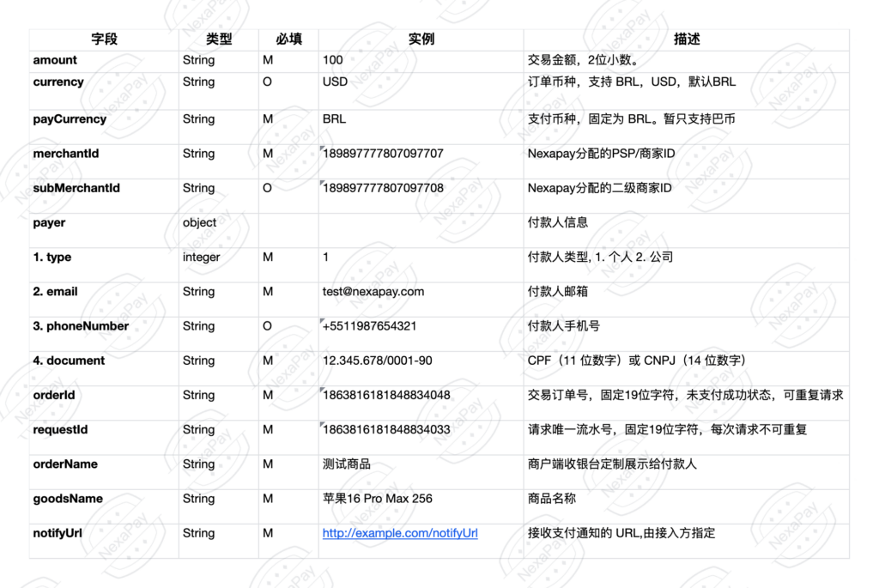Click the example value 100 for amount

332,60
